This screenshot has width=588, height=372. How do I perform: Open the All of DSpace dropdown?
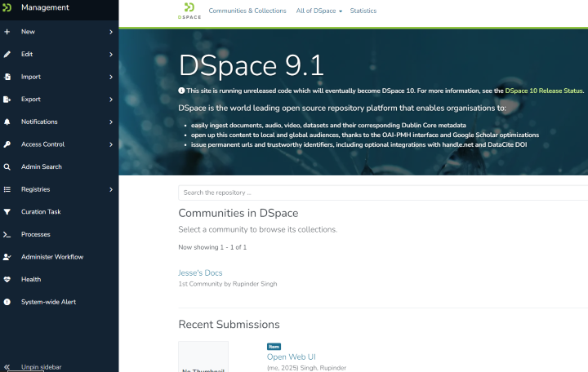click(319, 11)
